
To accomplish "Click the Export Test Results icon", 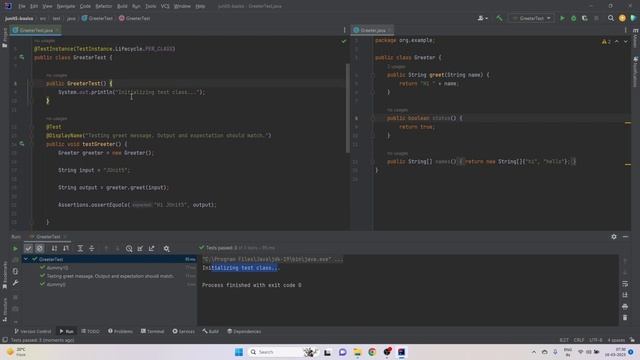I will (151, 249).
